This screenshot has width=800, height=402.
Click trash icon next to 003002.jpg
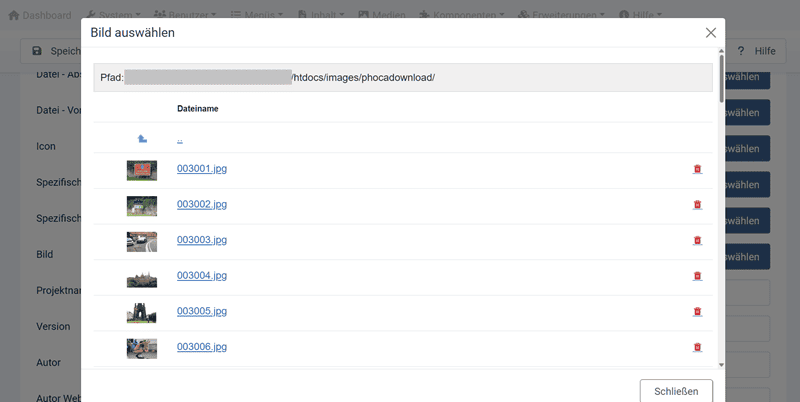click(x=697, y=205)
